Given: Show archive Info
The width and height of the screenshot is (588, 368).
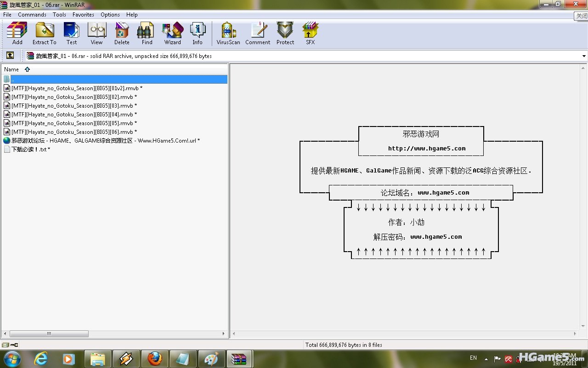Looking at the screenshot, I should tap(198, 33).
